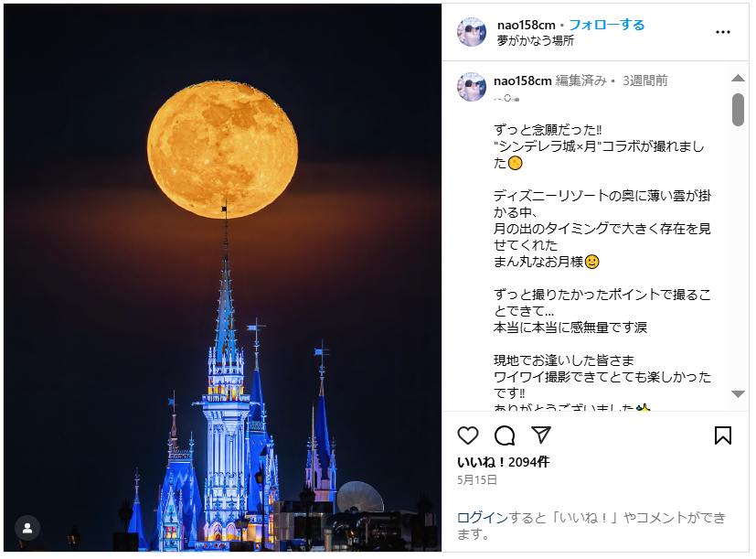
Task: Show tagged people on the photo
Action: coord(27,528)
